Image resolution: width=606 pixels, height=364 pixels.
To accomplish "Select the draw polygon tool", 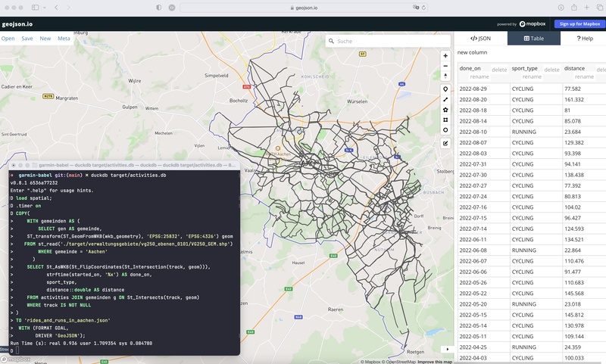I will [x=445, y=110].
